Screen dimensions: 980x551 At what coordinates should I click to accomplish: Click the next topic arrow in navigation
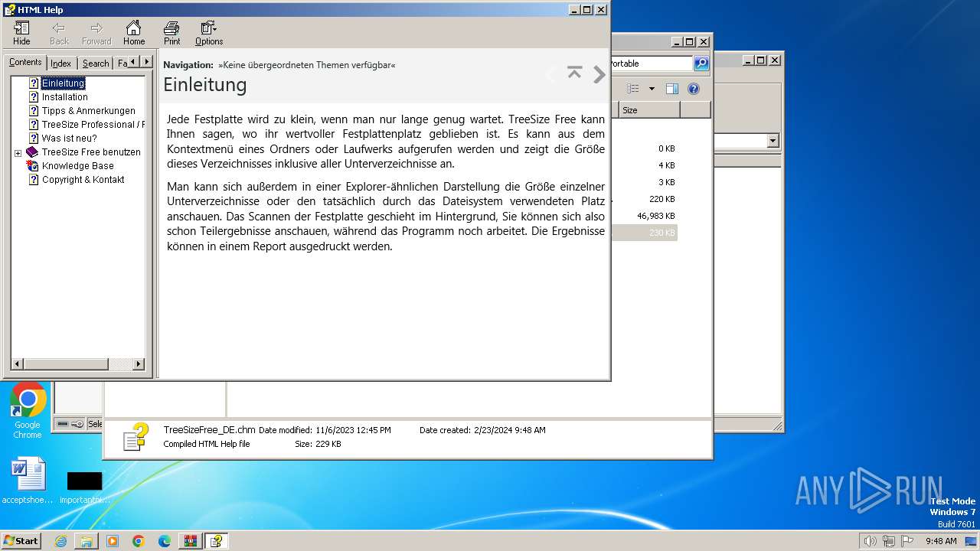(x=599, y=74)
